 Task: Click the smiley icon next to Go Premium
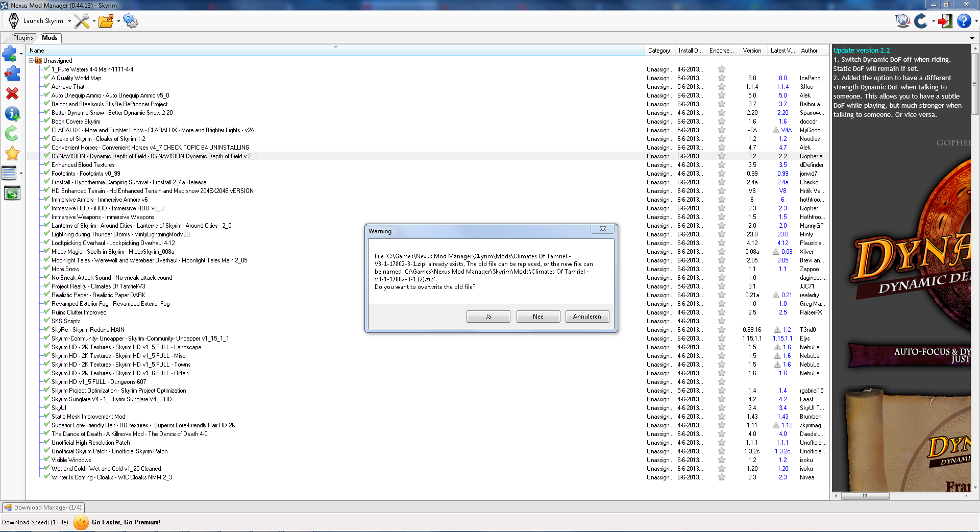[81, 522]
